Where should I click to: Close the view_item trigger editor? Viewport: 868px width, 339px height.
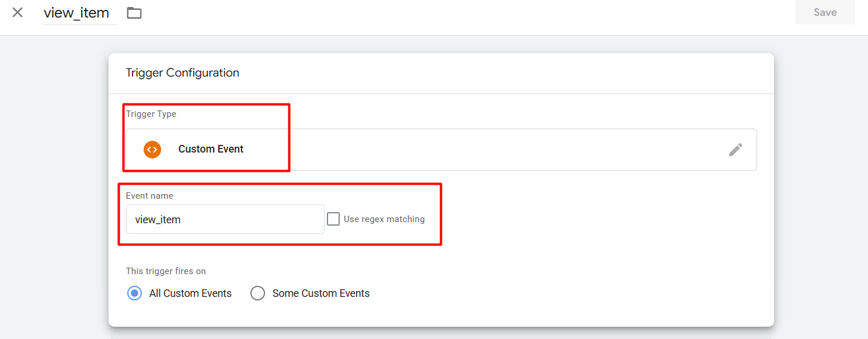click(18, 12)
